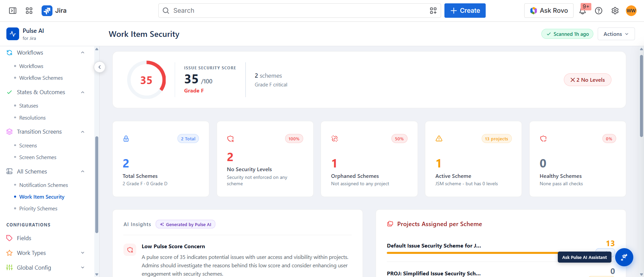644x277 pixels.
Task: Click the States & Outcomes checkmark icon
Action: pyautogui.click(x=9, y=92)
